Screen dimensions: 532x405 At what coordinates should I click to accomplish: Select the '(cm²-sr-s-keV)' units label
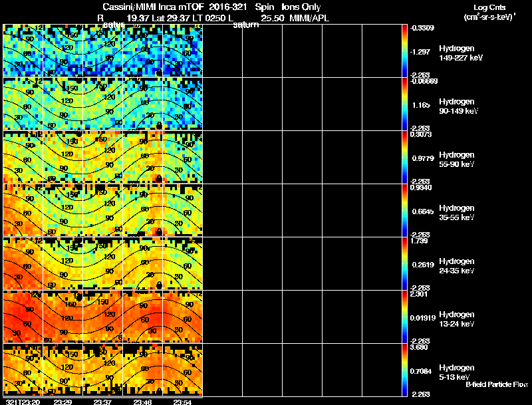click(x=489, y=17)
